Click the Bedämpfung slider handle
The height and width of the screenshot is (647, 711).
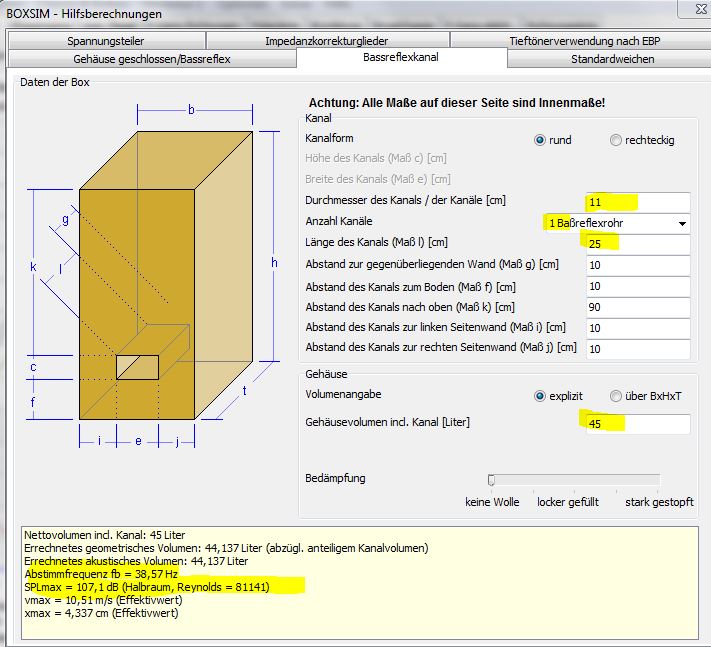(x=491, y=479)
